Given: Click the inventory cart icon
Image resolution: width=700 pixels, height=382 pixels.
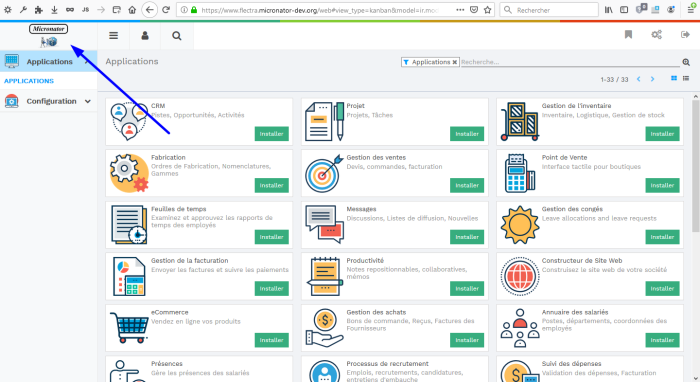Looking at the screenshot, I should 520,121.
